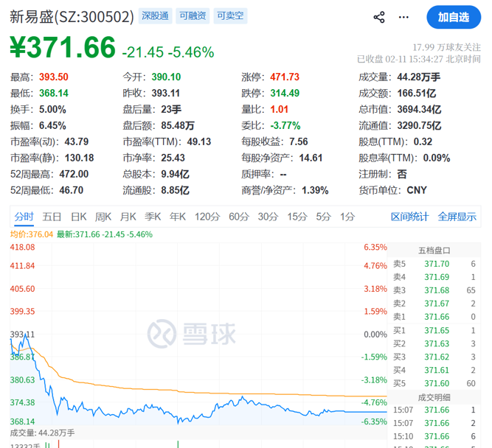Open 区间统计 range statistics
This screenshot has width=492, height=448.
[409, 217]
